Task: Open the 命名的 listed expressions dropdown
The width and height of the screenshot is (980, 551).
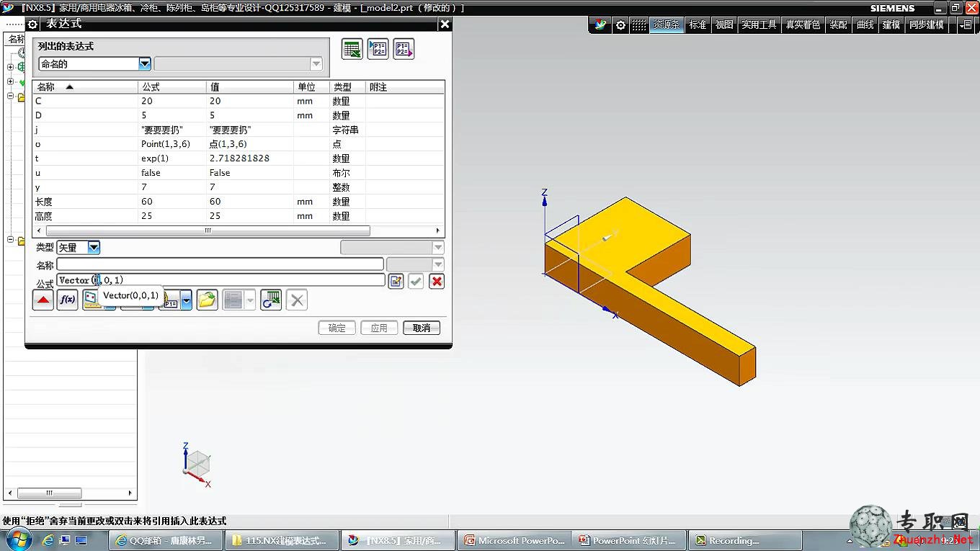Action: [x=145, y=64]
